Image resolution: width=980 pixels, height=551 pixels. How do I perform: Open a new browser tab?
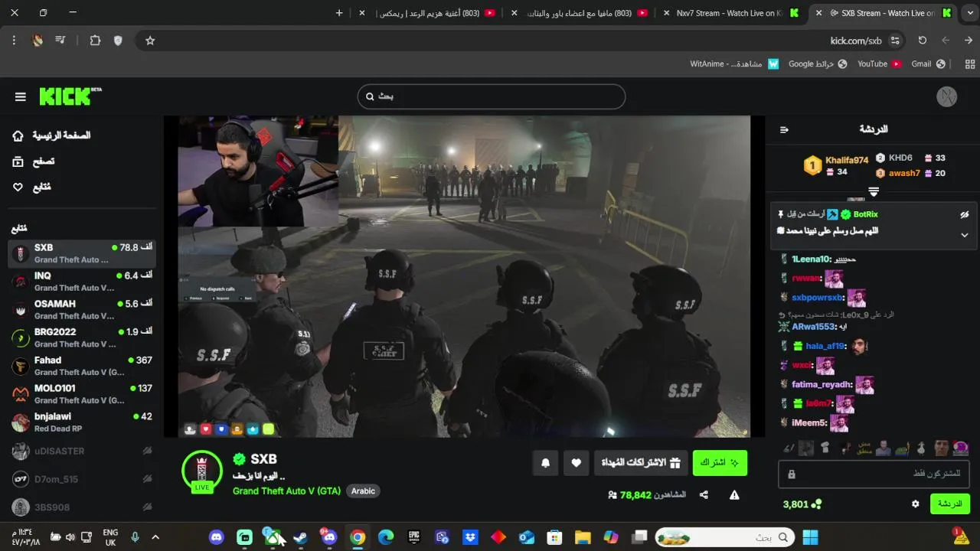coord(339,13)
